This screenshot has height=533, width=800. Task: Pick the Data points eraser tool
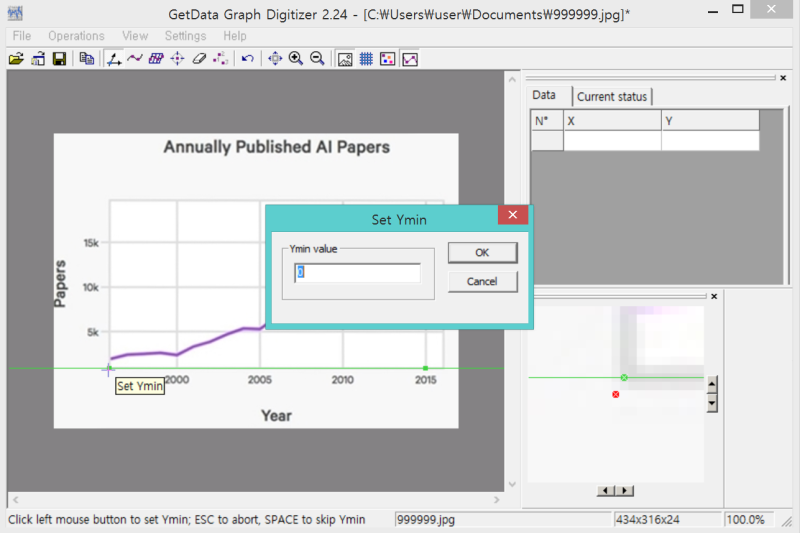click(199, 59)
